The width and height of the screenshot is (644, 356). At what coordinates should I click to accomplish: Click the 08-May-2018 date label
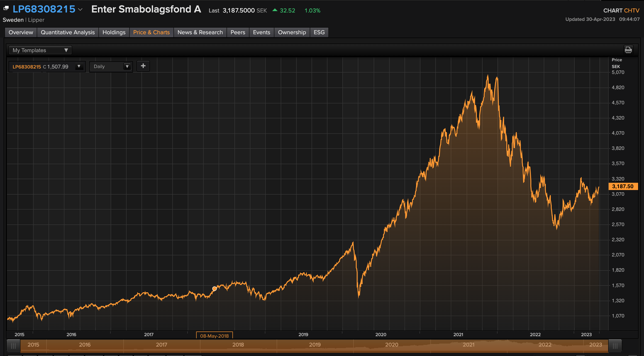coord(215,336)
